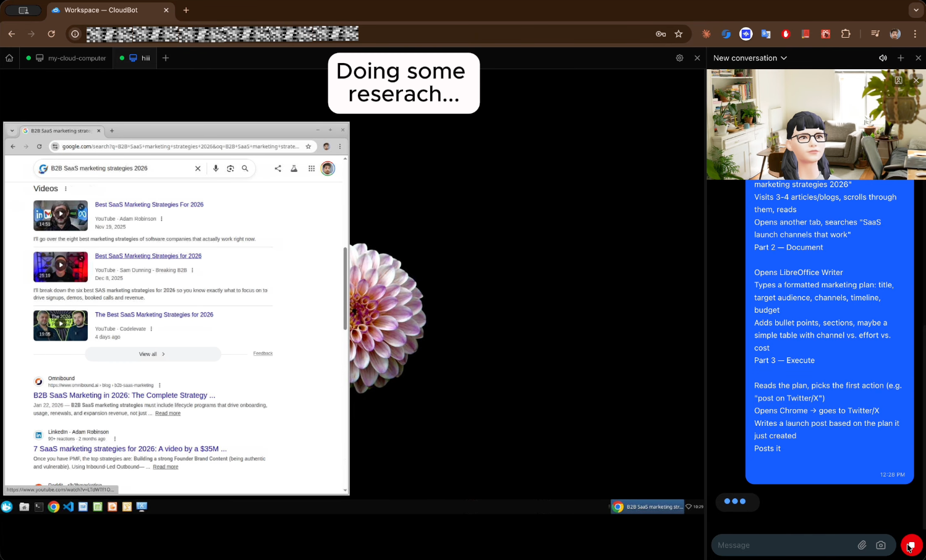Open the tab list chevron in Chrome
Image resolution: width=926 pixels, height=560 pixels.
[916, 10]
